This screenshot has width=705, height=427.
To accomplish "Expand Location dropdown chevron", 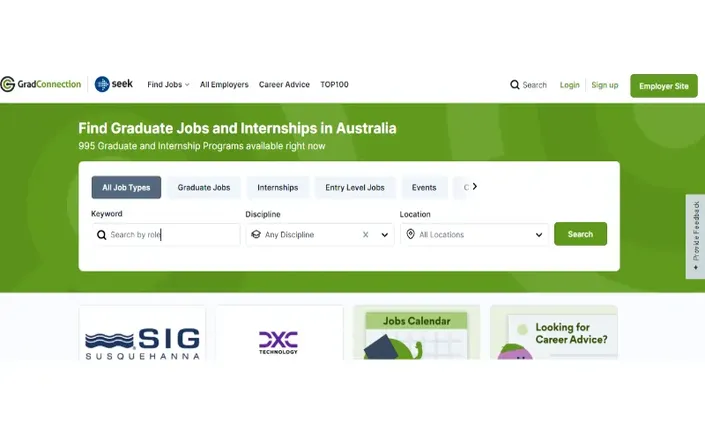I will (x=539, y=235).
